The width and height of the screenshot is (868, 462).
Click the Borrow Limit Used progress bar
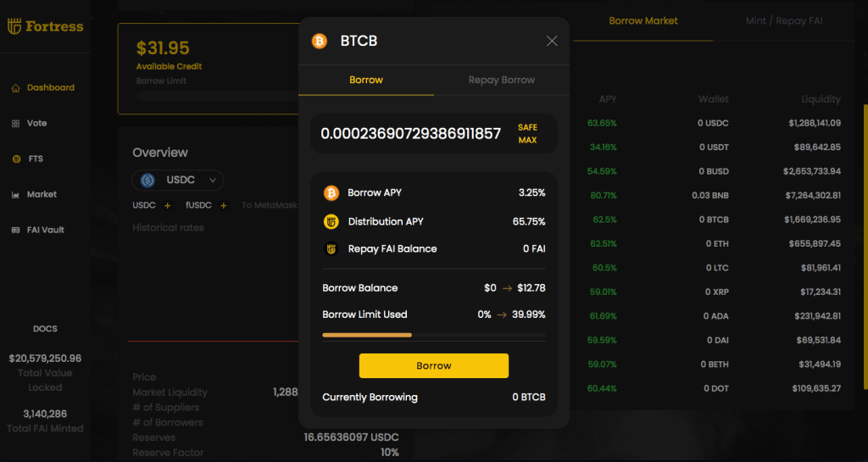click(x=434, y=336)
